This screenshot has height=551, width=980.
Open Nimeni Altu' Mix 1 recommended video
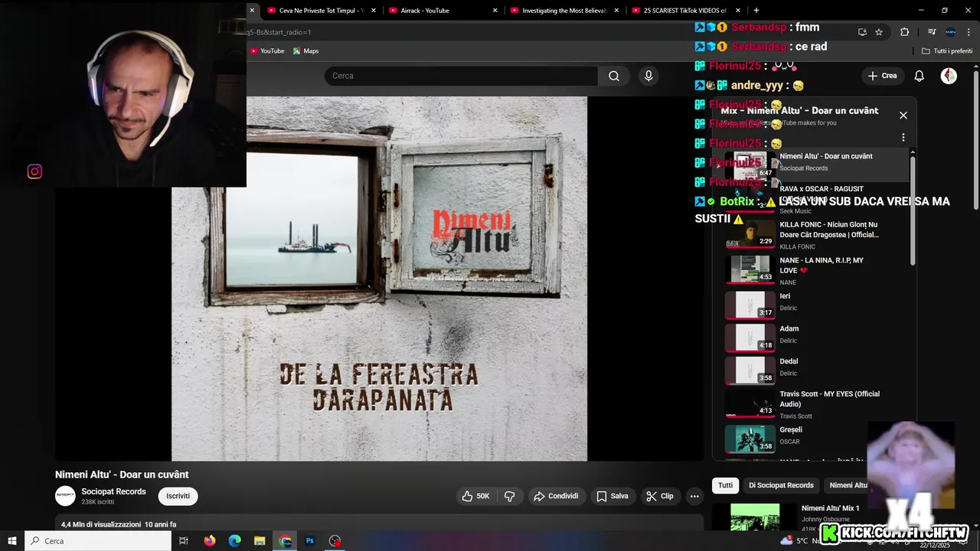(x=830, y=508)
